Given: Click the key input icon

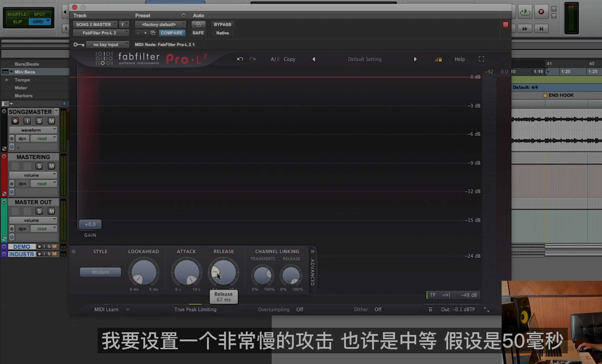Looking at the screenshot, I should pyautogui.click(x=79, y=45).
